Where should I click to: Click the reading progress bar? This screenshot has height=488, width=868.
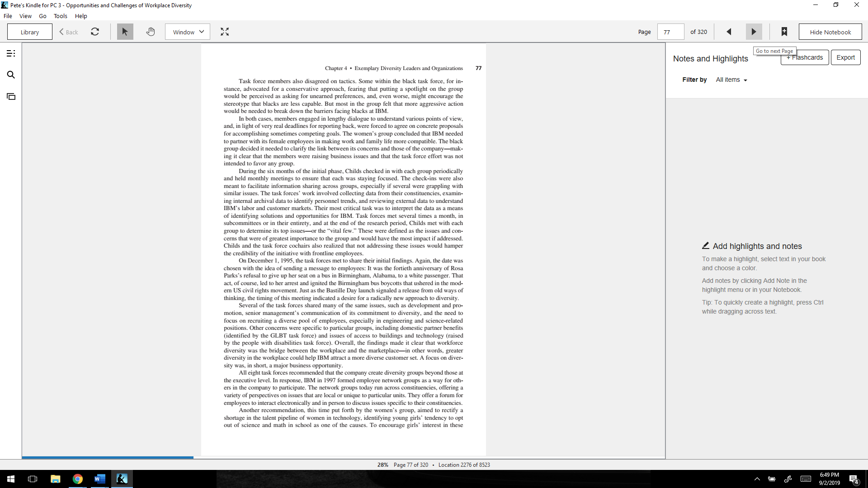pos(344,458)
